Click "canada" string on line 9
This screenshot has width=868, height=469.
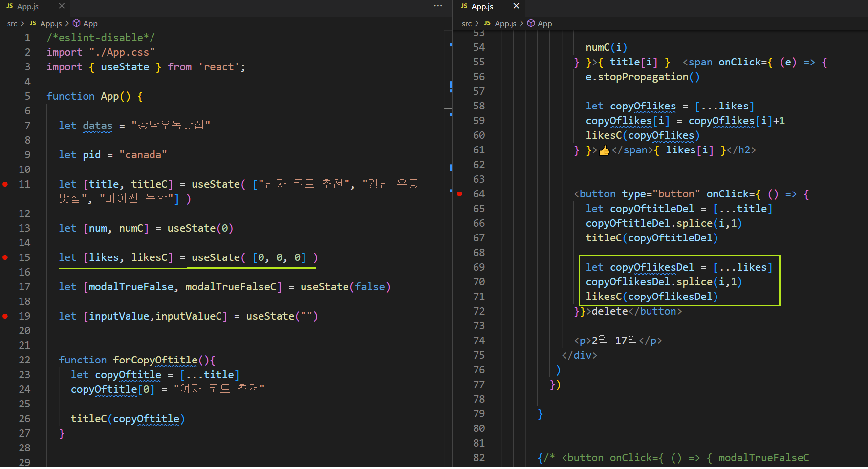[x=143, y=155]
